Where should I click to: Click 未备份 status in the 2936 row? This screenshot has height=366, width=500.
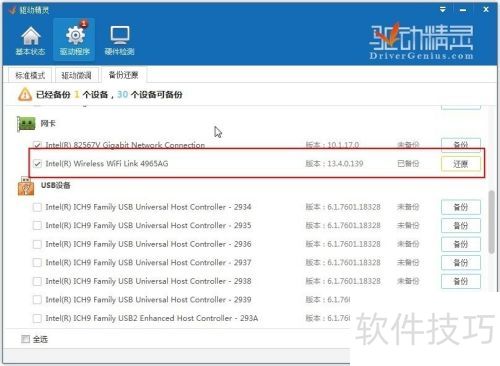click(408, 244)
